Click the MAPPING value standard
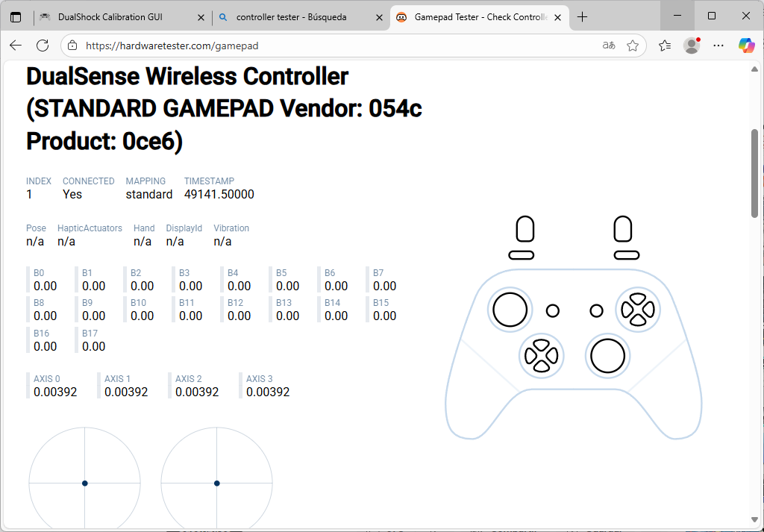The height and width of the screenshot is (532, 764). (x=149, y=195)
